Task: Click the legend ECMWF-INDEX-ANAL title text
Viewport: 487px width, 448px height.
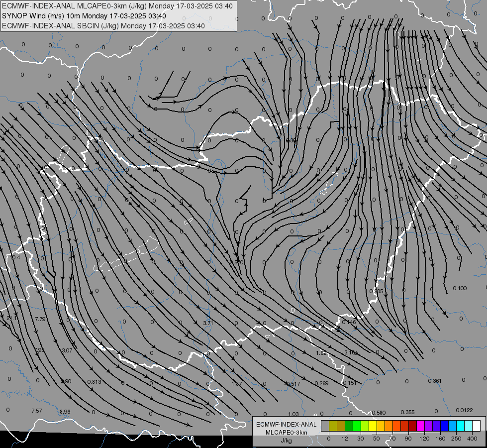Action: tap(286, 425)
